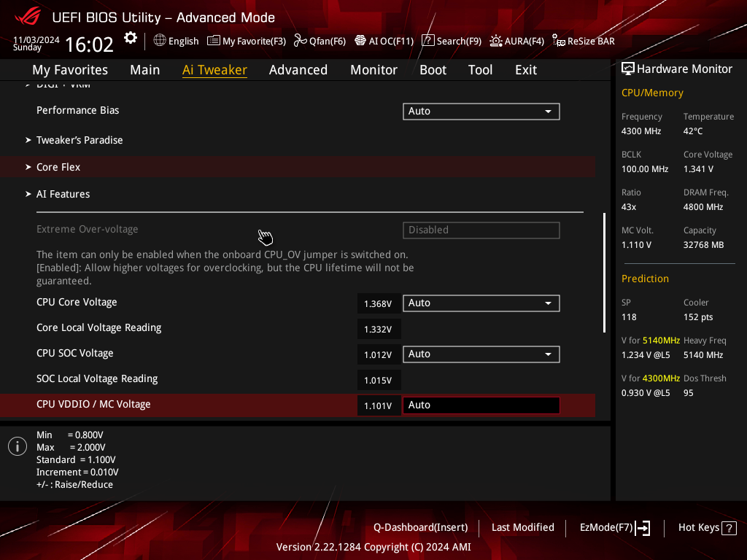The height and width of the screenshot is (560, 747).
Task: Open the Performance Bias dropdown
Action: [x=481, y=112]
